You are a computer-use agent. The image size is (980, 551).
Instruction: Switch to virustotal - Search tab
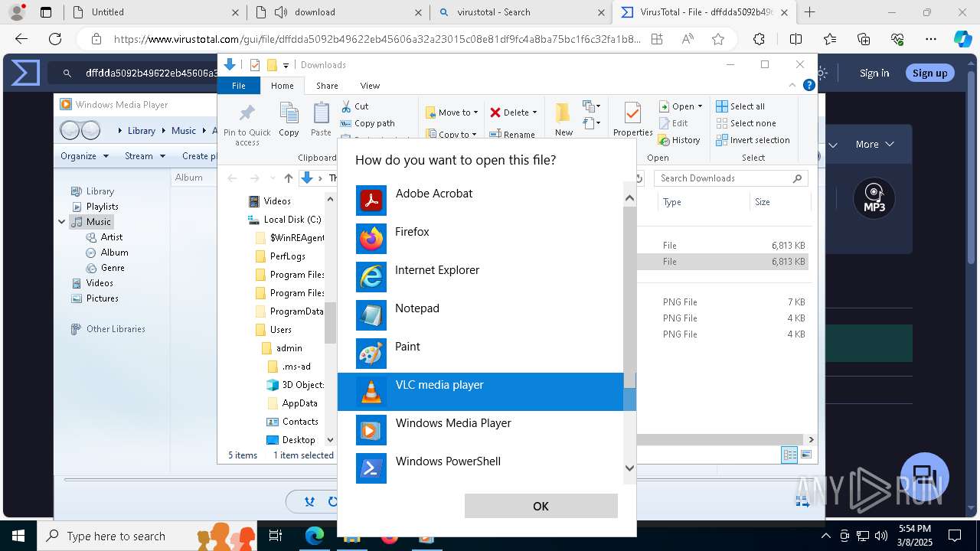(521, 12)
